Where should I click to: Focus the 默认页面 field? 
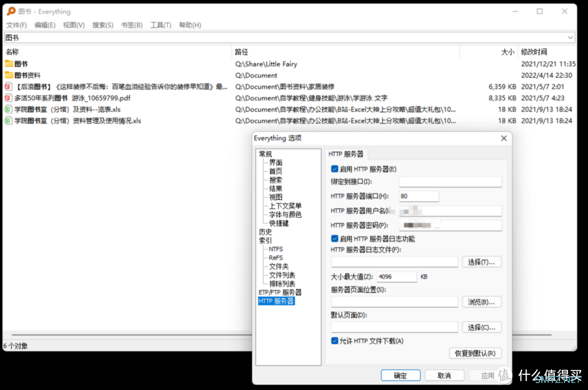point(395,327)
